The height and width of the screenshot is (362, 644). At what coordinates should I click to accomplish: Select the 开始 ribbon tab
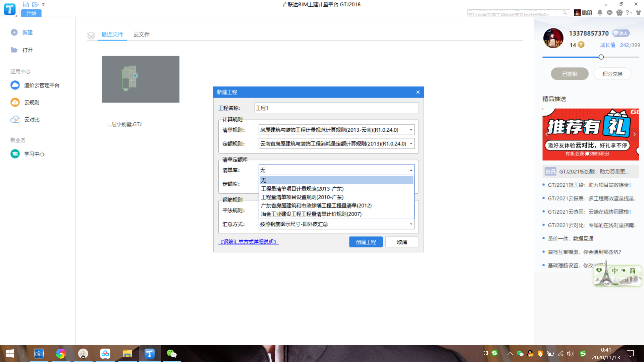(x=31, y=13)
